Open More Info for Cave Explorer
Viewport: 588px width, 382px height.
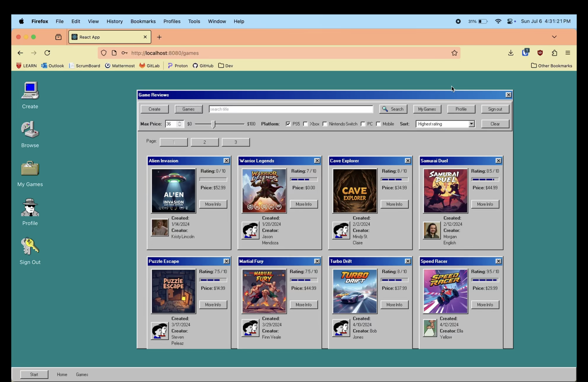click(394, 204)
